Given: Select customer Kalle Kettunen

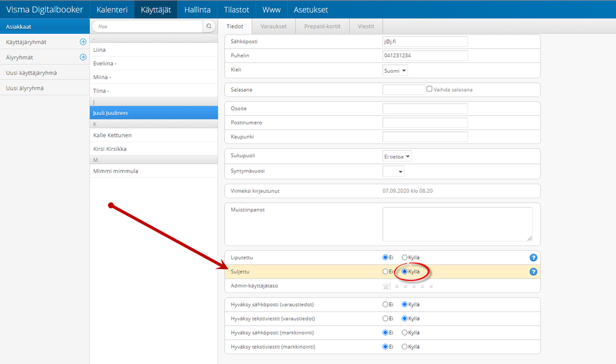Looking at the screenshot, I should pyautogui.click(x=154, y=135).
